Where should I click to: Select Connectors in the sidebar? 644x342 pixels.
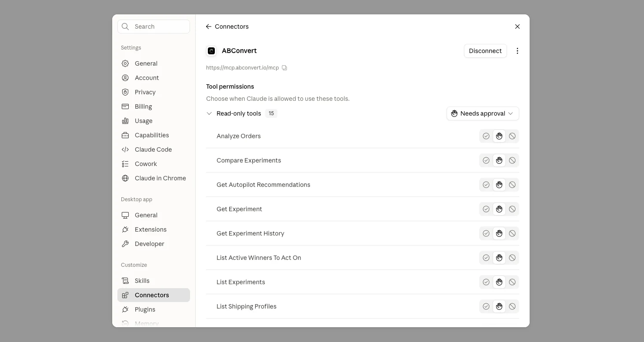153,295
